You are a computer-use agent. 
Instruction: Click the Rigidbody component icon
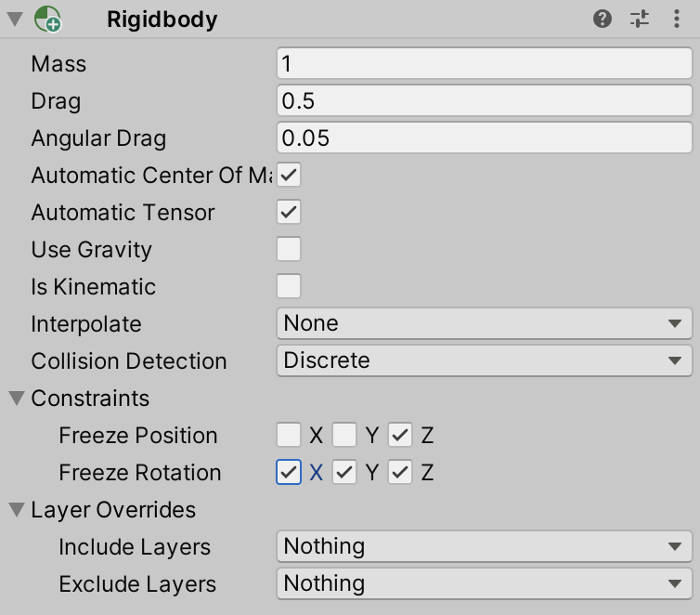(46, 19)
